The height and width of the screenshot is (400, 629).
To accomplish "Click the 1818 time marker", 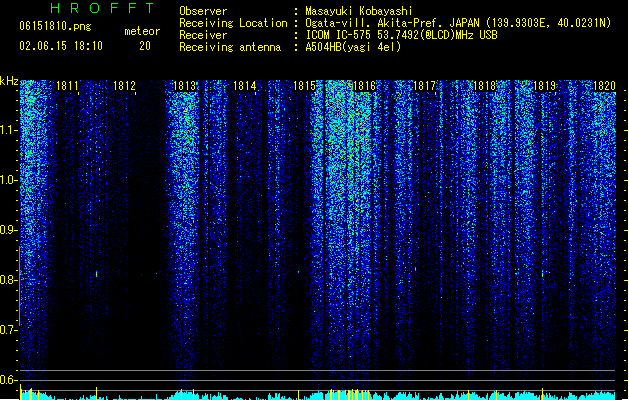I will tap(485, 86).
